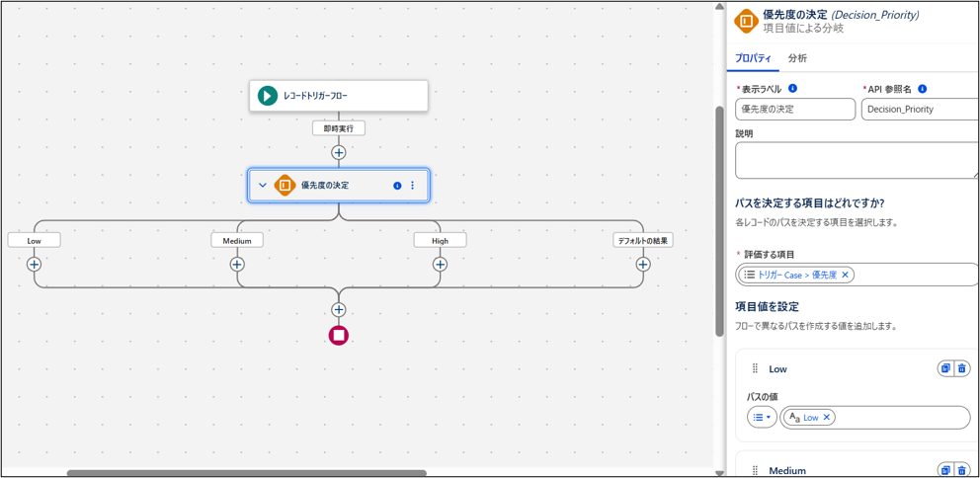Screen dimensions: 980x478
Task: Click the canvas vertical scrollbar
Action: pyautogui.click(x=719, y=221)
